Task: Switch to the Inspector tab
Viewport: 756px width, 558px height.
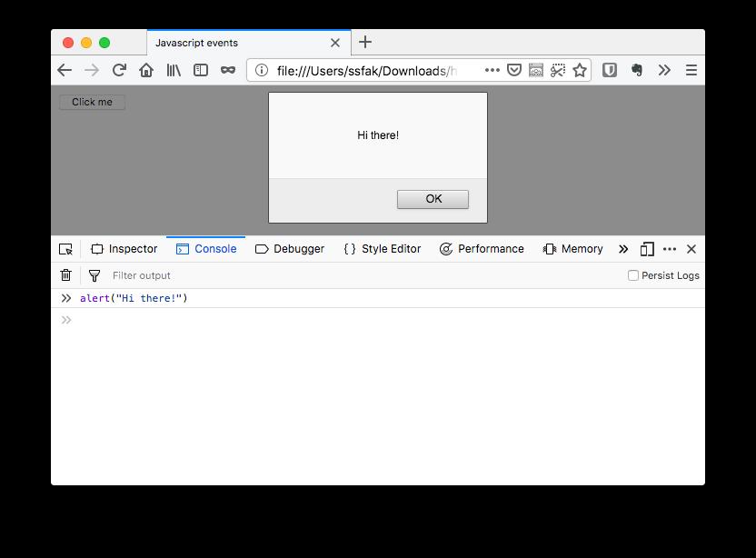Action: point(124,249)
